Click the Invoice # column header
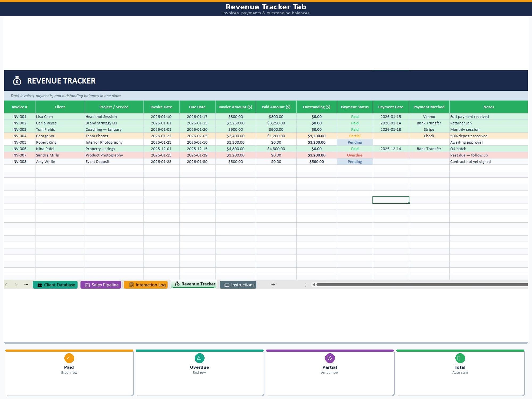Screen dimensions: 532x399 pos(20,107)
